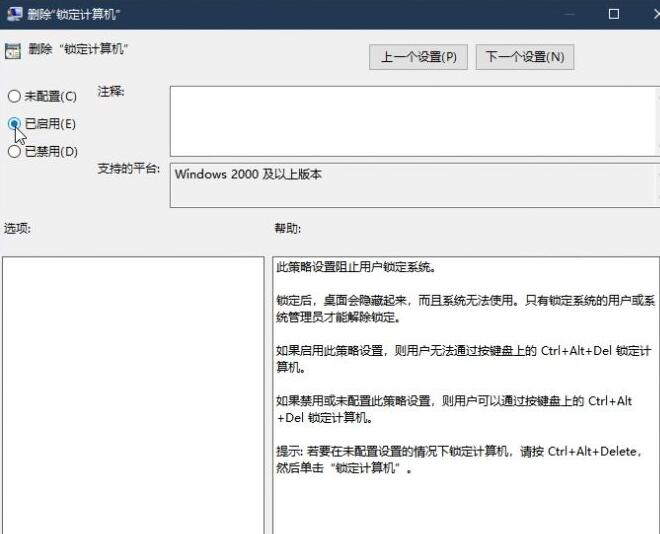Viewport: 660px width, 534px height.
Task: Click the help line 此策略设置阻止用户锁定系统
Action: [x=356, y=267]
